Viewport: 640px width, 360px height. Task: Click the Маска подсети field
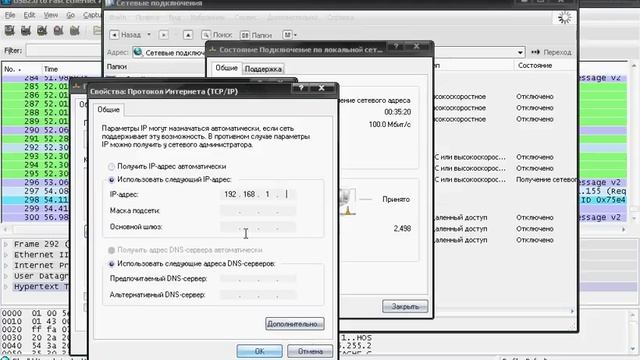258,211
